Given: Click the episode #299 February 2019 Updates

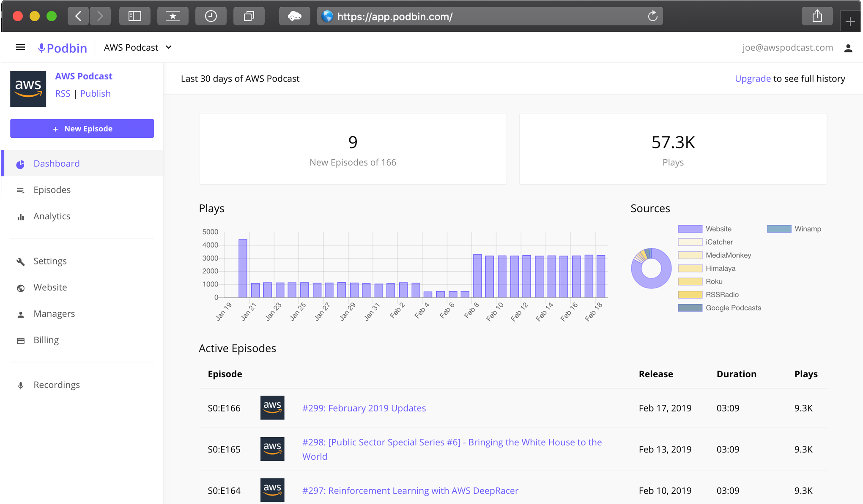Looking at the screenshot, I should coord(364,407).
